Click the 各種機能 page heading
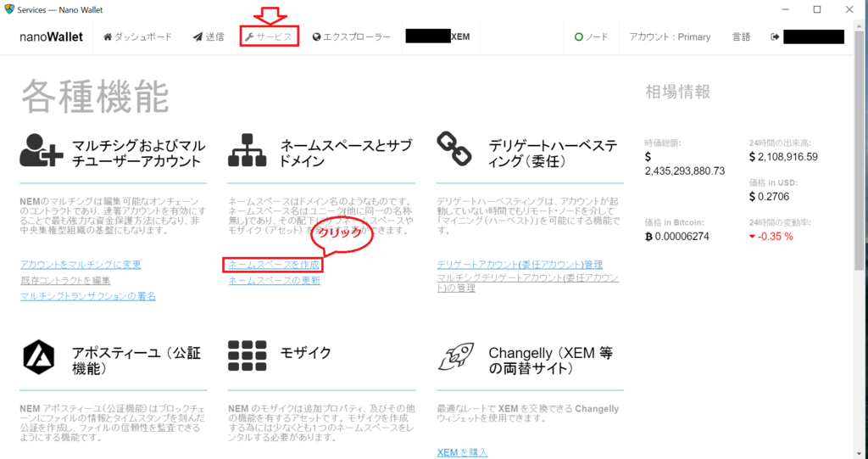Screen dimensions: 868x459 (x=95, y=97)
